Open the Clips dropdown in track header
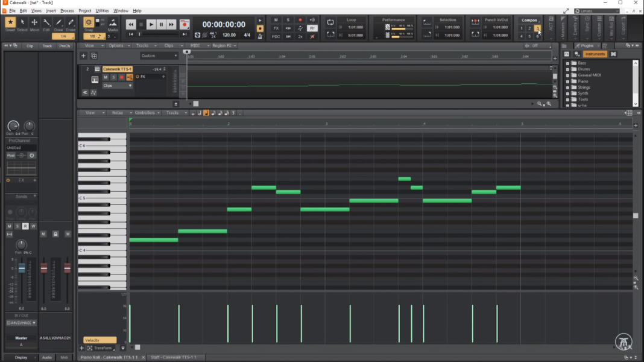 pos(117,86)
